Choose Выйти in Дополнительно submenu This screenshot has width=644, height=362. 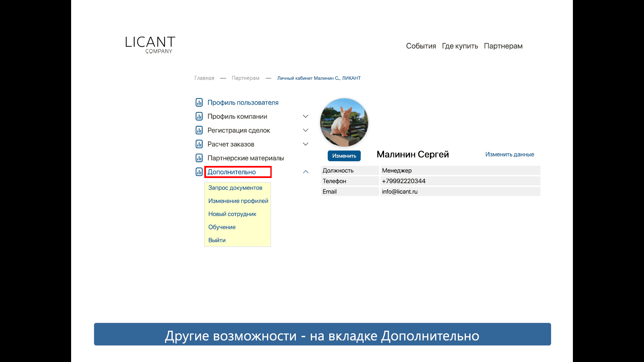coord(217,240)
